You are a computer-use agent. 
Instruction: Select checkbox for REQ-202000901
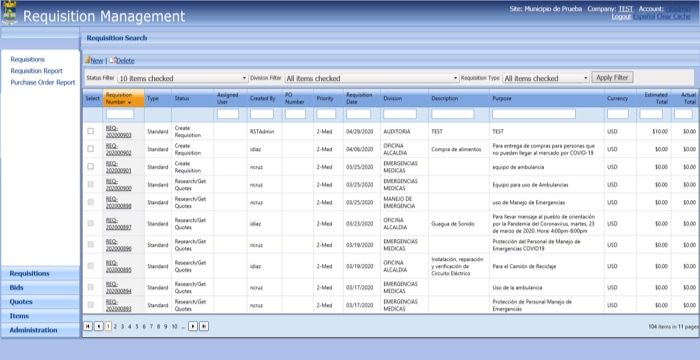tap(91, 166)
